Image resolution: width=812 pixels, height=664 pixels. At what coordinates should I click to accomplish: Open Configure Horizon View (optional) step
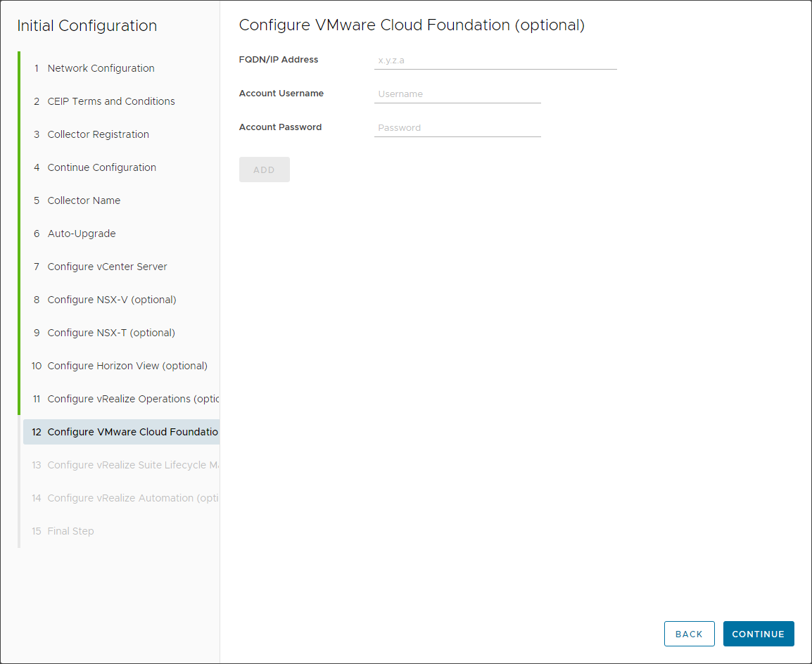tap(120, 366)
